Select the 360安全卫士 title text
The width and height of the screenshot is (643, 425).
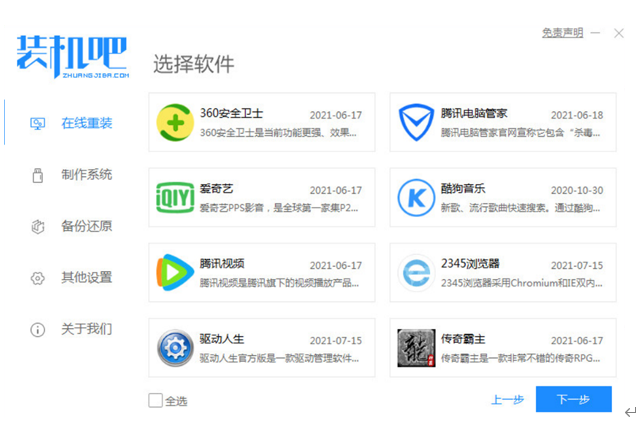click(x=231, y=113)
